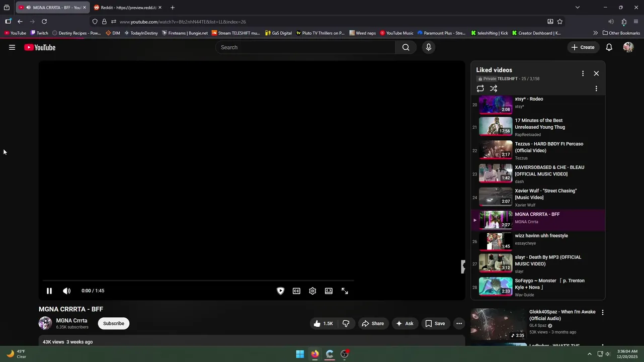Image resolution: width=644 pixels, height=362 pixels.
Task: Play slayr - Death By MP3 video
Action: [538, 264]
